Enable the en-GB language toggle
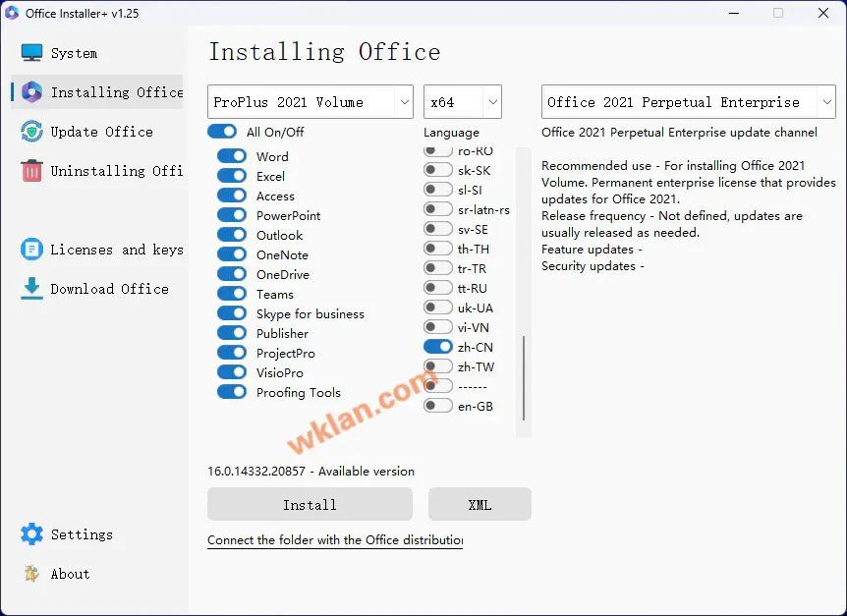 (x=438, y=406)
